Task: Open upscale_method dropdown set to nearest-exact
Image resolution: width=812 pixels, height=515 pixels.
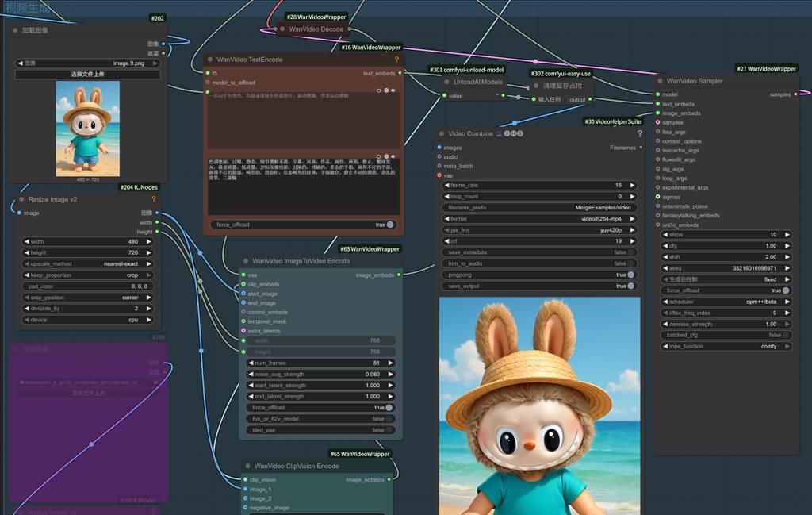Action: click(x=87, y=263)
